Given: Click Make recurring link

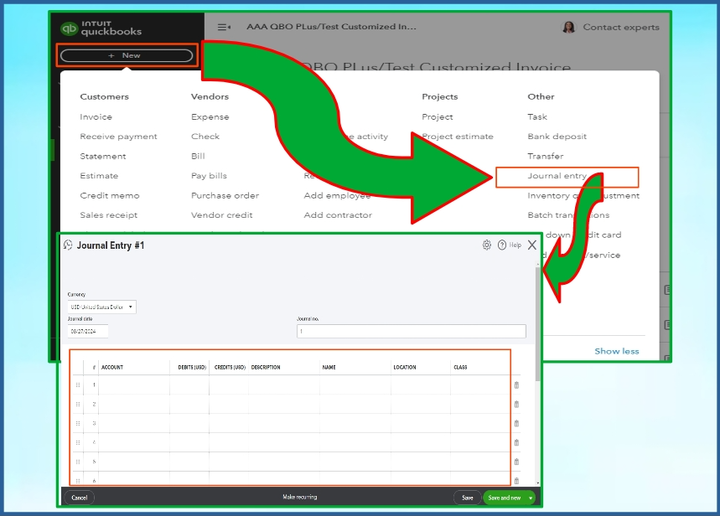Looking at the screenshot, I should click(x=299, y=497).
